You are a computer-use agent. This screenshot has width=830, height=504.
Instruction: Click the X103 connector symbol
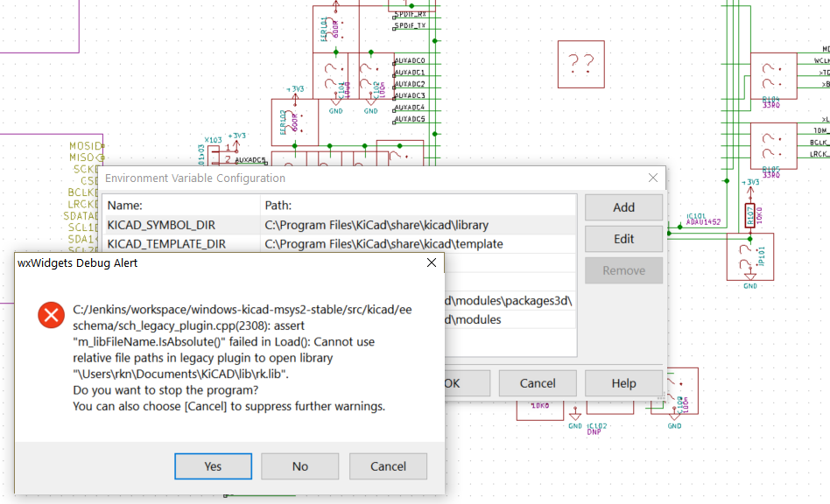point(214,154)
